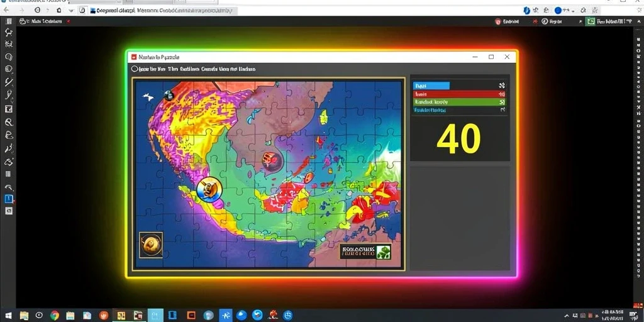Image resolution: width=644 pixels, height=322 pixels.
Task: Open the tab with the circled-i icon
Action: coord(552,21)
